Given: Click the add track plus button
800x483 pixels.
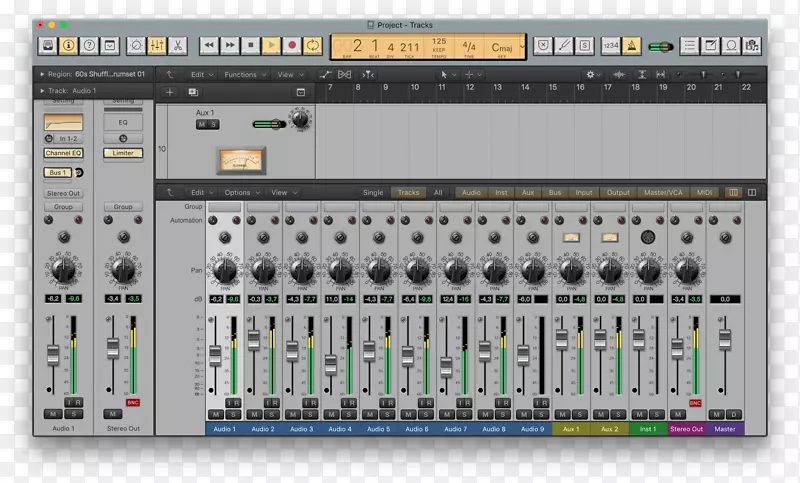Looking at the screenshot, I should coord(170,92).
